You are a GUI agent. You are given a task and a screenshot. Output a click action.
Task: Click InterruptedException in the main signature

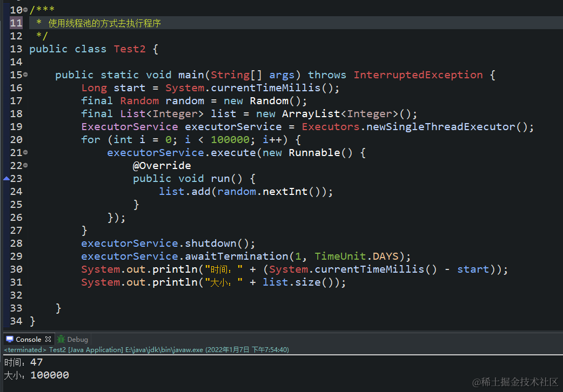coord(418,75)
